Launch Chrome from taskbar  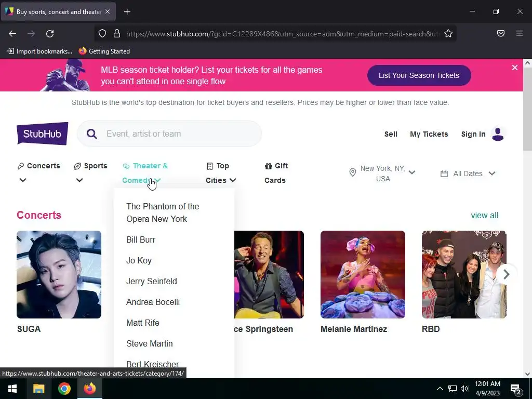click(64, 389)
